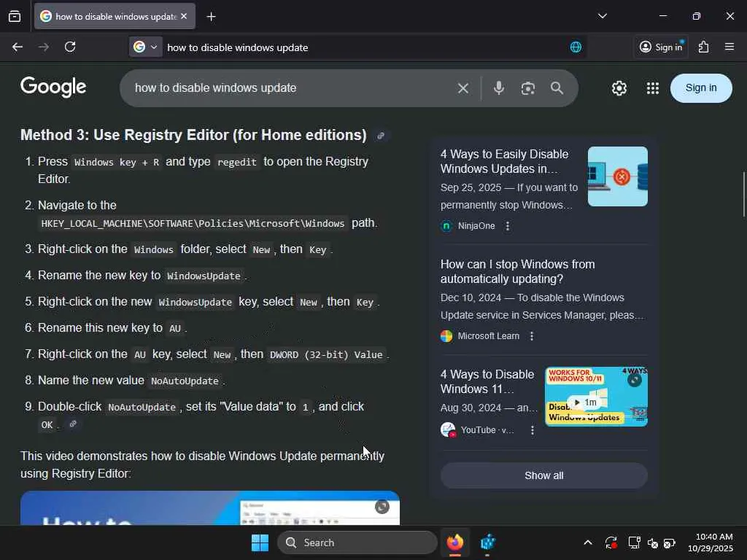The height and width of the screenshot is (560, 747).
Task: Click the Show all sources button
Action: (x=543, y=475)
